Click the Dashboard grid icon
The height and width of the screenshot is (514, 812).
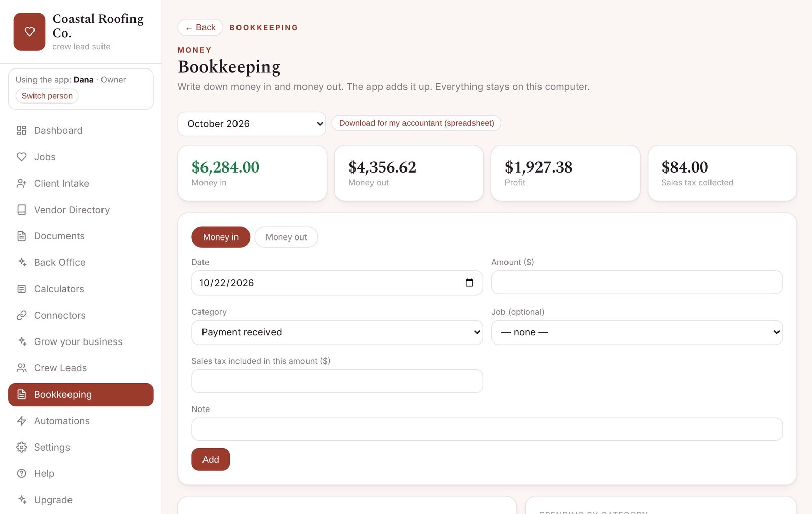pos(21,130)
